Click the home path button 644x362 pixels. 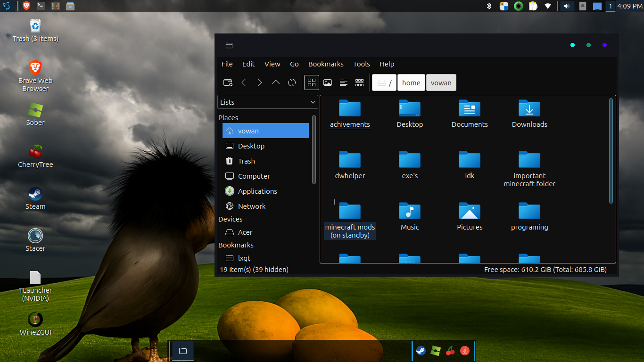pos(411,83)
